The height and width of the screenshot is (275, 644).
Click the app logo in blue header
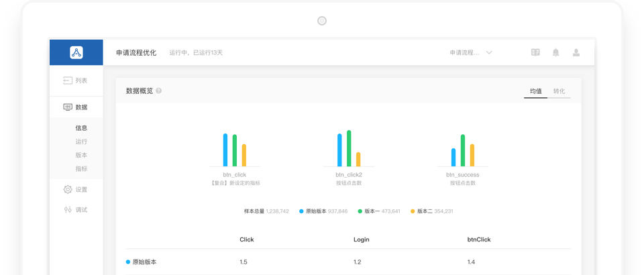tap(76, 52)
